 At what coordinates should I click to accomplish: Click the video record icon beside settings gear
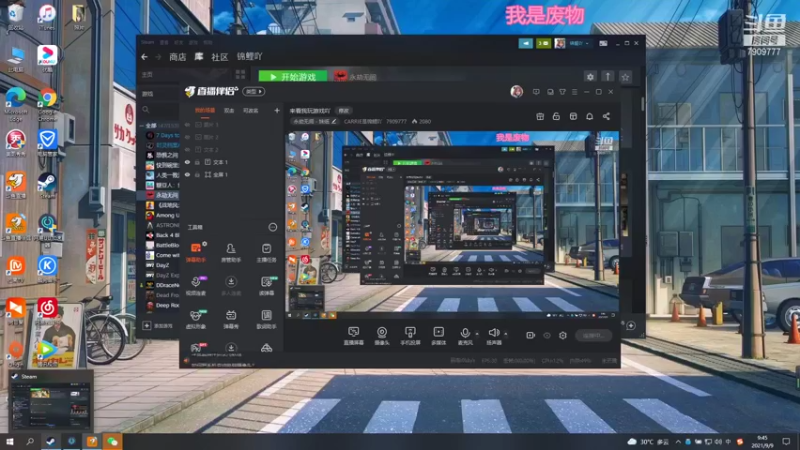530,335
